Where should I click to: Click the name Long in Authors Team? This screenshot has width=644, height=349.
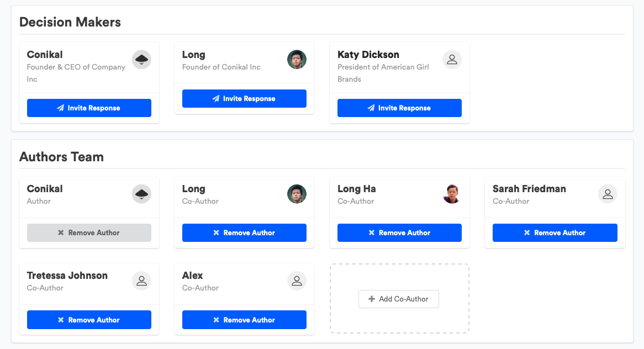[x=194, y=189]
